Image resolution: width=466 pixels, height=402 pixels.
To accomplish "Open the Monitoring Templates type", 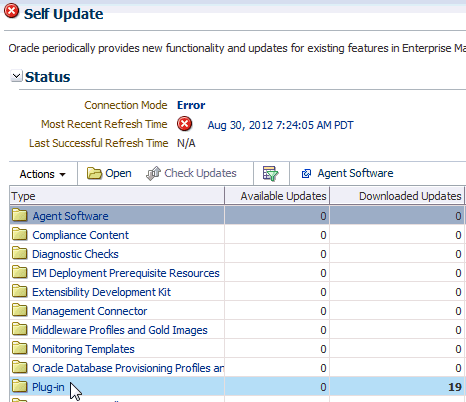I will pyautogui.click(x=83, y=349).
